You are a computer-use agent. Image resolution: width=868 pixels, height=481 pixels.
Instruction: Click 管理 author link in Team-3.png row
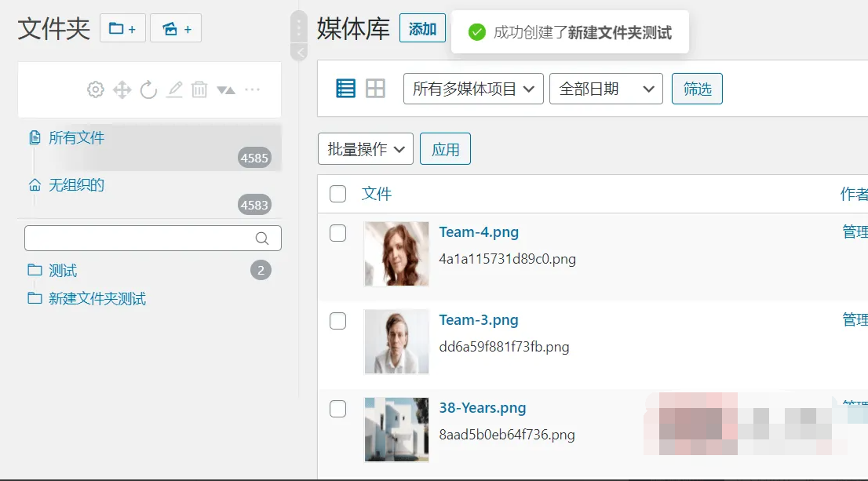pos(855,320)
